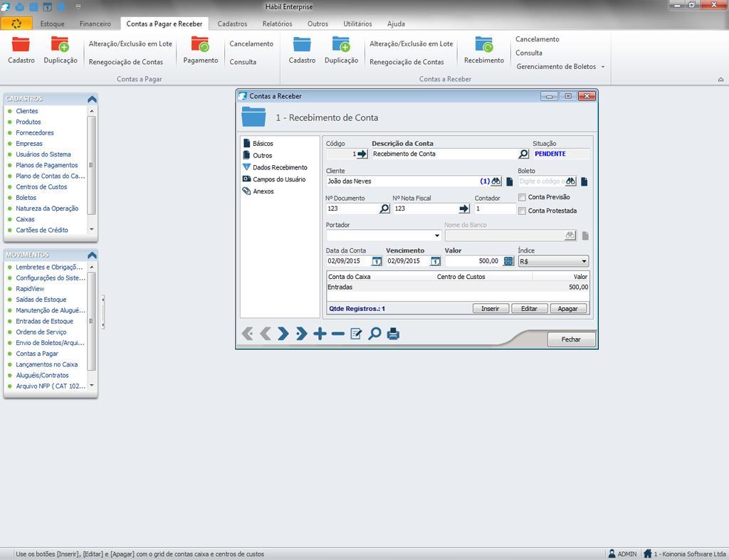Collapse the MOVIMENTOS panel
The image size is (729, 560).
[92, 255]
